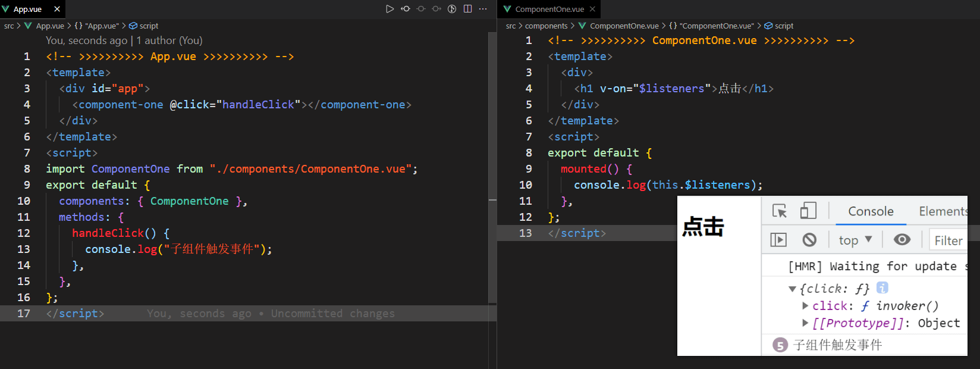The height and width of the screenshot is (369, 980).
Task: Click the next change arrow-circle icon
Action: coord(436,9)
